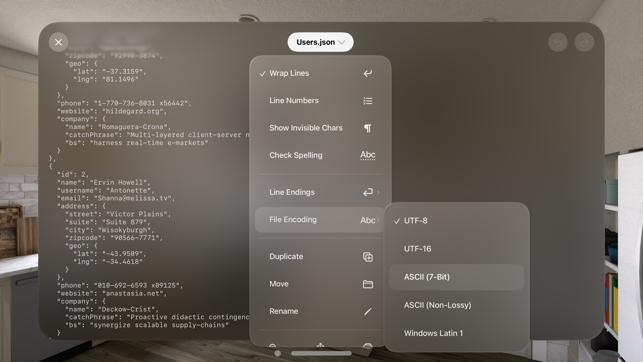
Task: Click the text "Ervin Howell" in the editor
Action: pos(118,182)
